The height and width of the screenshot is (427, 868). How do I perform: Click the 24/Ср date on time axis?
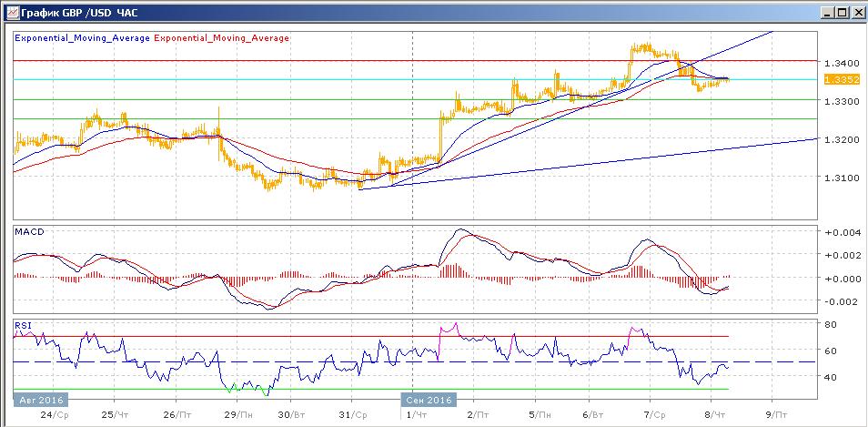click(54, 412)
